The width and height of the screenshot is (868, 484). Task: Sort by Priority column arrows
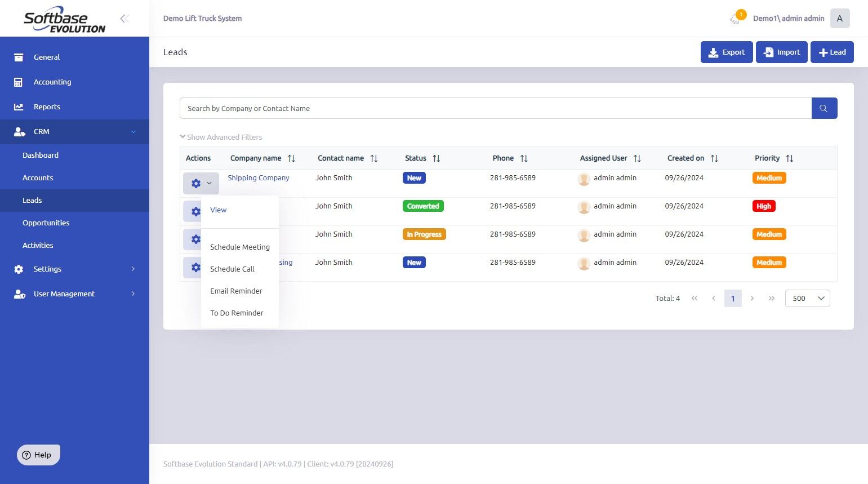(789, 158)
